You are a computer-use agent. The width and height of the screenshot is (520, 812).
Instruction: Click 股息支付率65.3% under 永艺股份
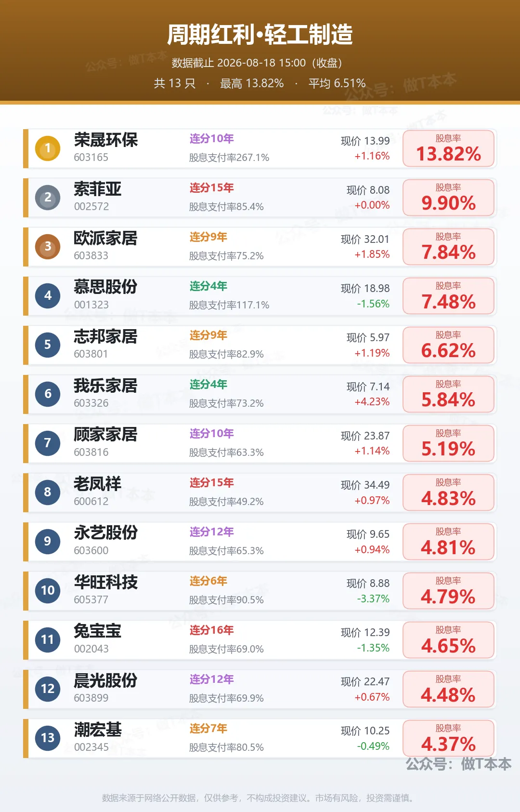(226, 551)
